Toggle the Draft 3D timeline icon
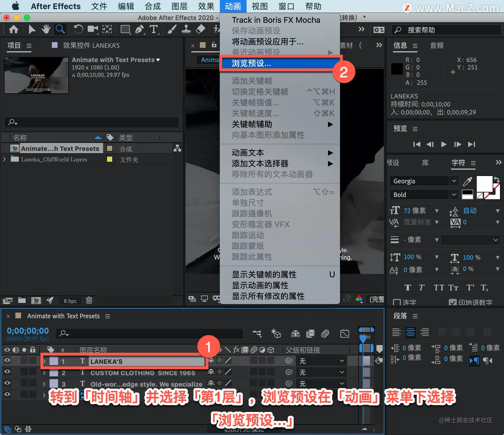The width and height of the screenshot is (504, 435). tap(276, 333)
